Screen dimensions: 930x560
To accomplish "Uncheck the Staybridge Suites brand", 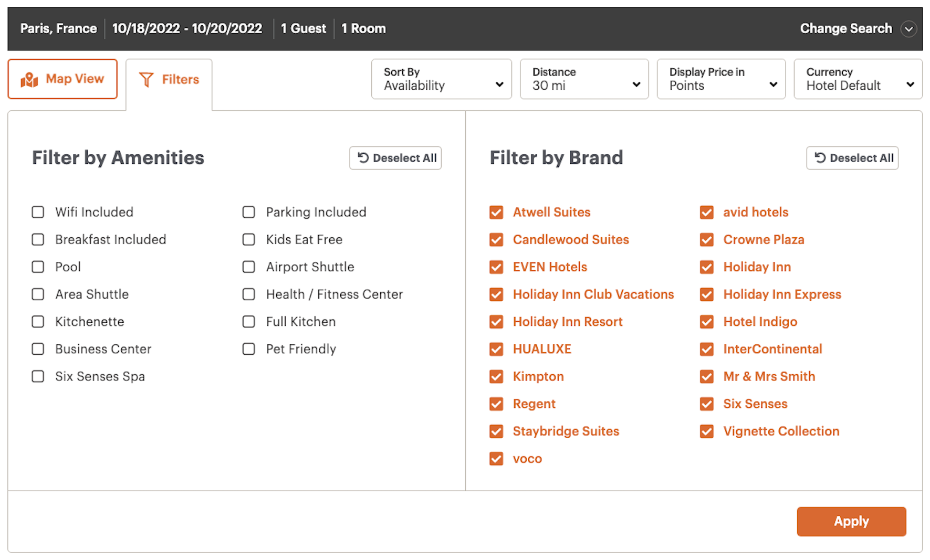I will (496, 431).
